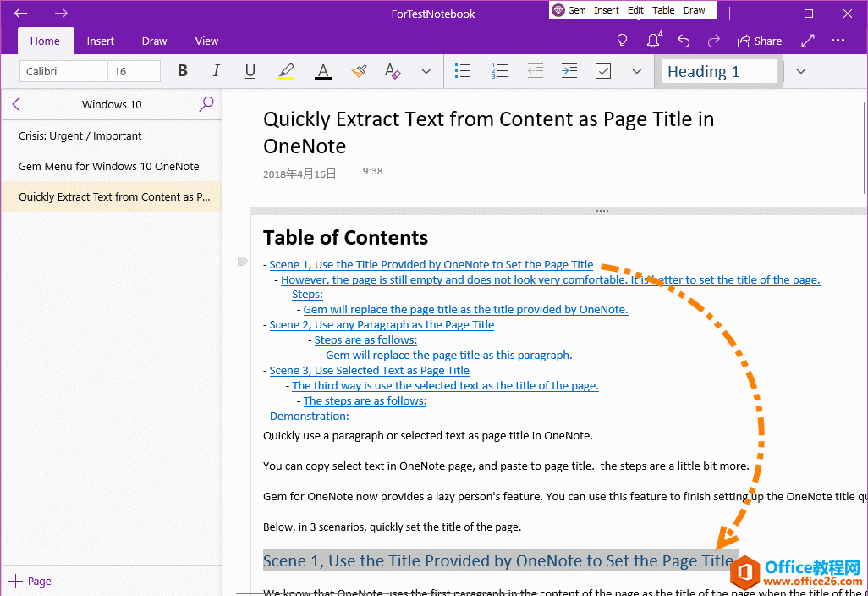Click the Format Painter icon
The width and height of the screenshot is (868, 596).
pos(358,71)
